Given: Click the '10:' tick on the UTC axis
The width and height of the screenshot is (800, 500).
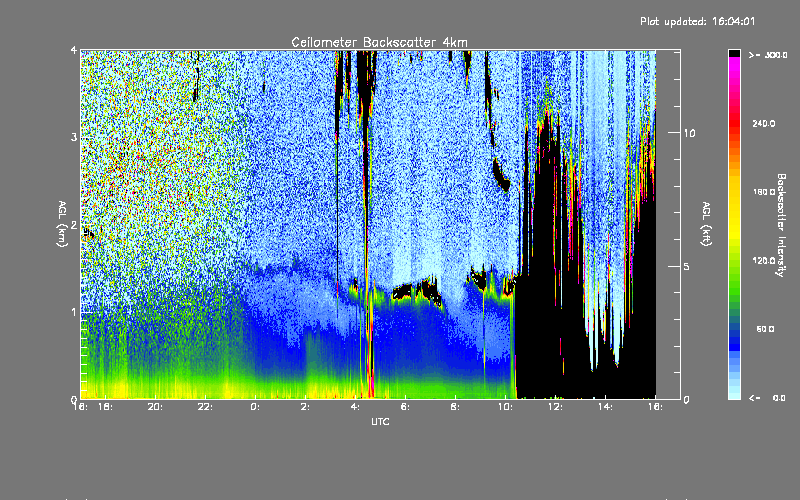Looking at the screenshot, I should coord(506,407).
